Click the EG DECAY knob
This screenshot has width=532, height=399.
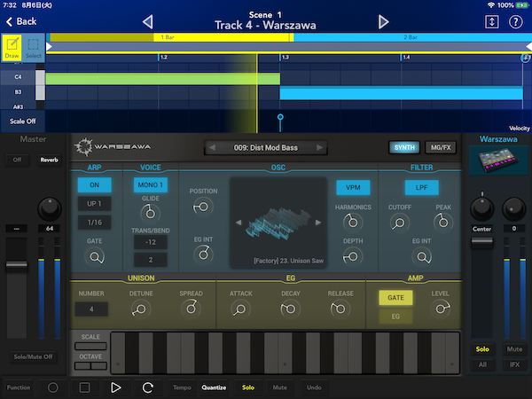[x=291, y=309]
